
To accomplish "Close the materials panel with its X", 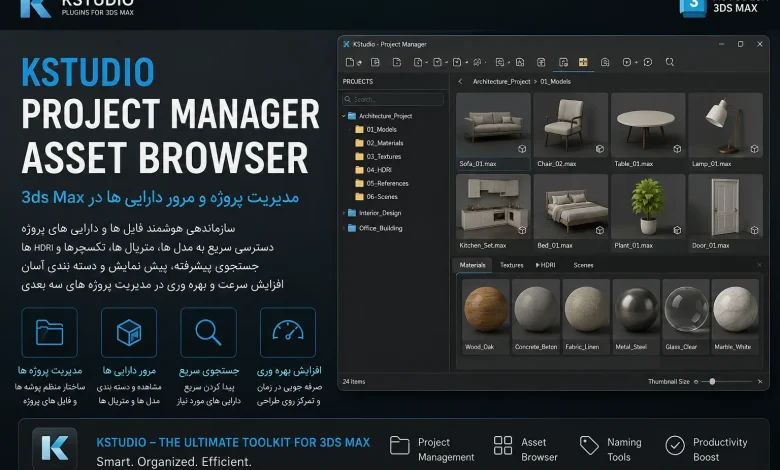I will tap(760, 265).
